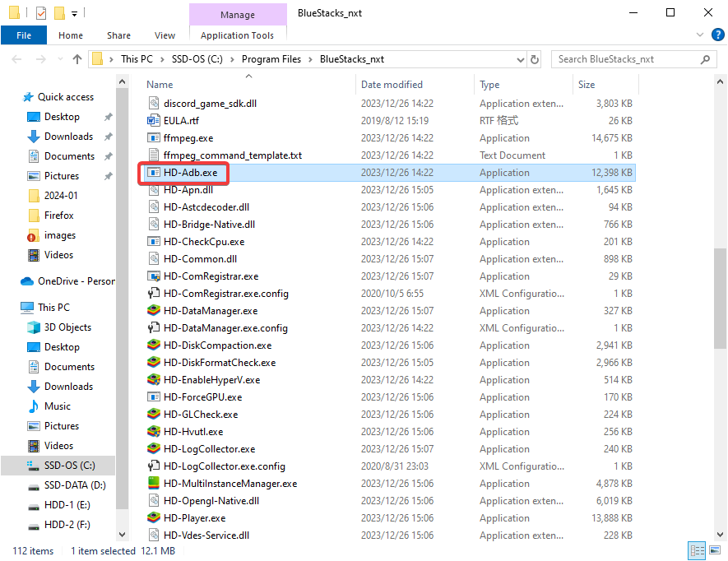Click the HD-MultiInstanceManager.exe file icon
Image resolution: width=728 pixels, height=561 pixels.
pos(153,484)
